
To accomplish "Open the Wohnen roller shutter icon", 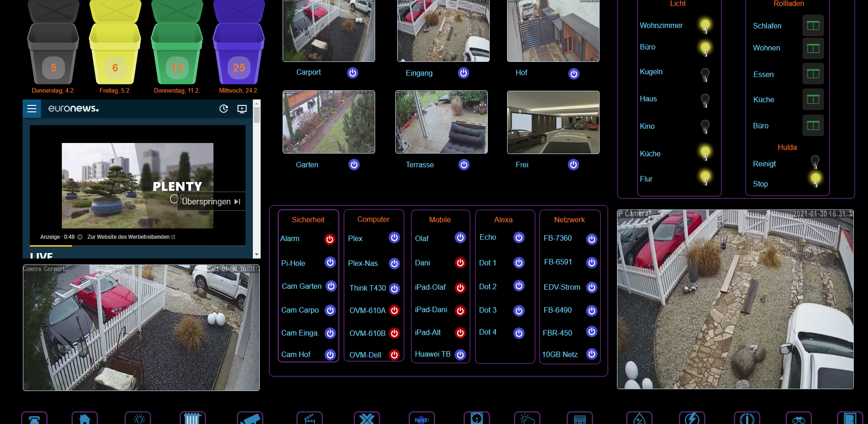I will pyautogui.click(x=813, y=48).
